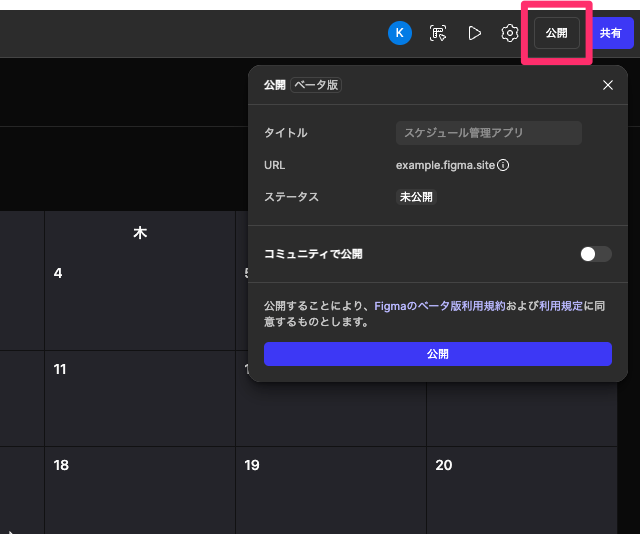The image size is (640, 534).
Task: Click the point-and-edit select icon
Action: click(438, 33)
